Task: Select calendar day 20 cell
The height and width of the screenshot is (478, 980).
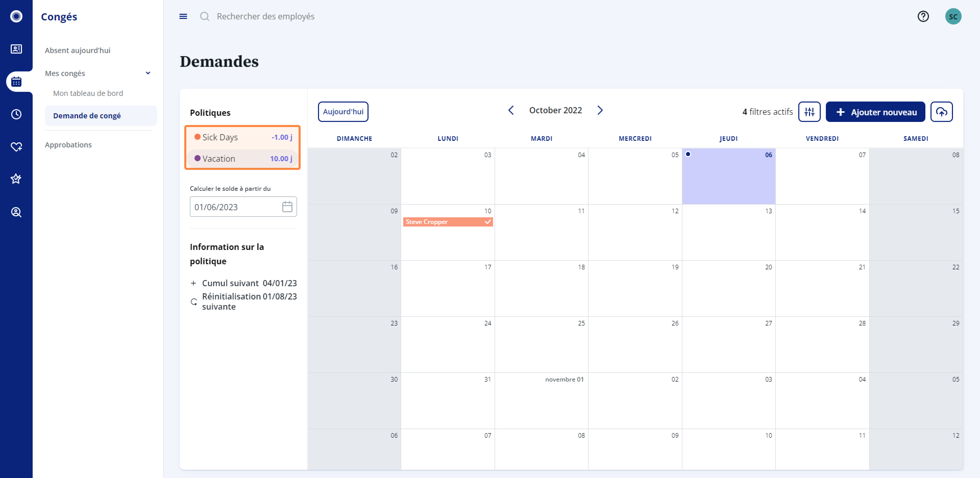Action: (x=729, y=288)
